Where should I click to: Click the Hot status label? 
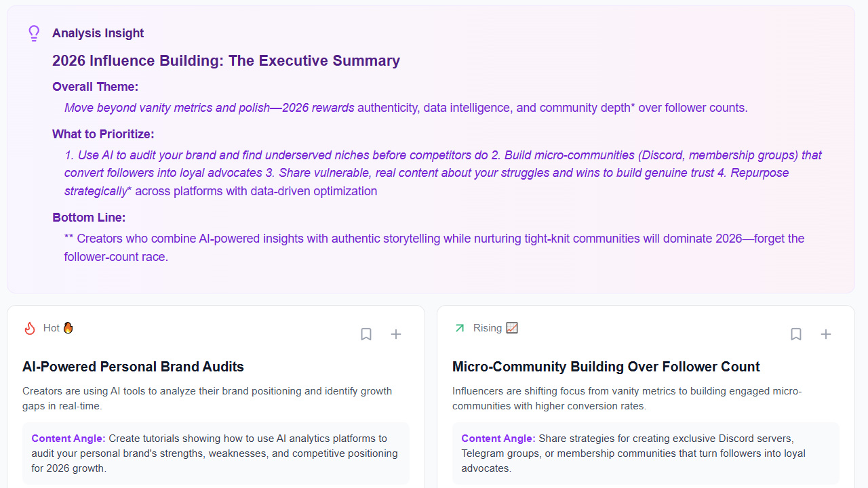[x=52, y=328]
